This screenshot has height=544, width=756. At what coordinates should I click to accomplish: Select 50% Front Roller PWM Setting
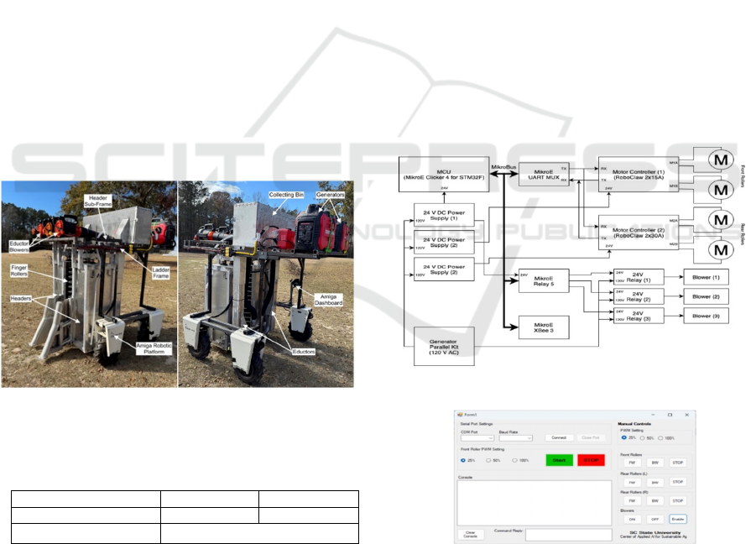(x=488, y=460)
